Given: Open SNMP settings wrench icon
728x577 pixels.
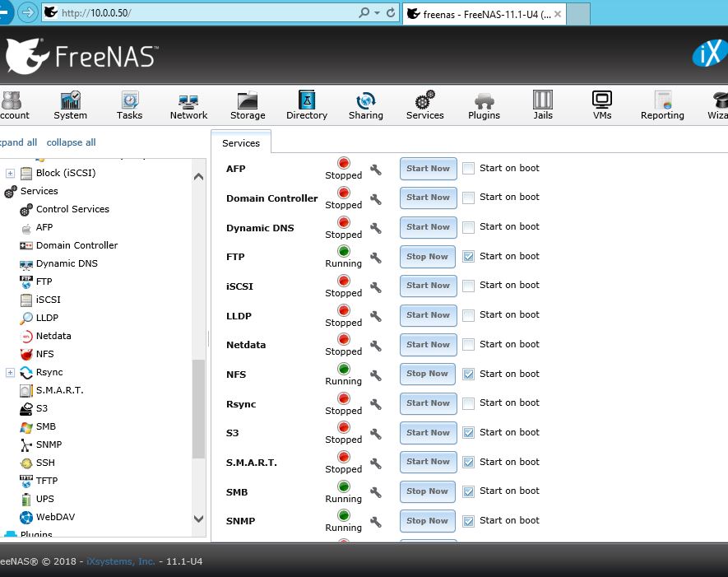Looking at the screenshot, I should point(376,522).
